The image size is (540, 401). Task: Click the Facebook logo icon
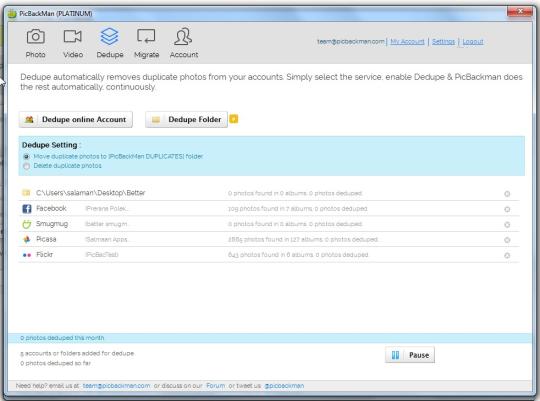click(x=27, y=208)
